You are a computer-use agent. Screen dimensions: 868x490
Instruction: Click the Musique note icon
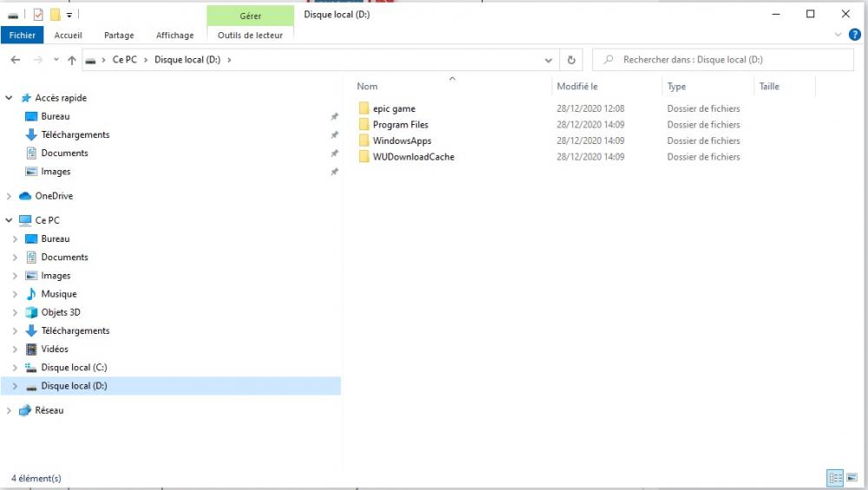coord(31,294)
